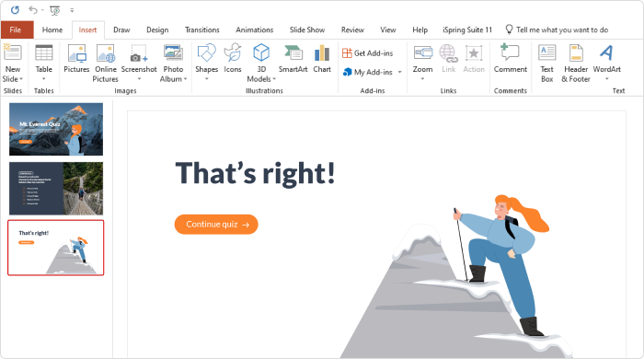Screen dimensions: 644x359
Task: Expand the Photo Album dropdown arrow
Action: click(186, 79)
